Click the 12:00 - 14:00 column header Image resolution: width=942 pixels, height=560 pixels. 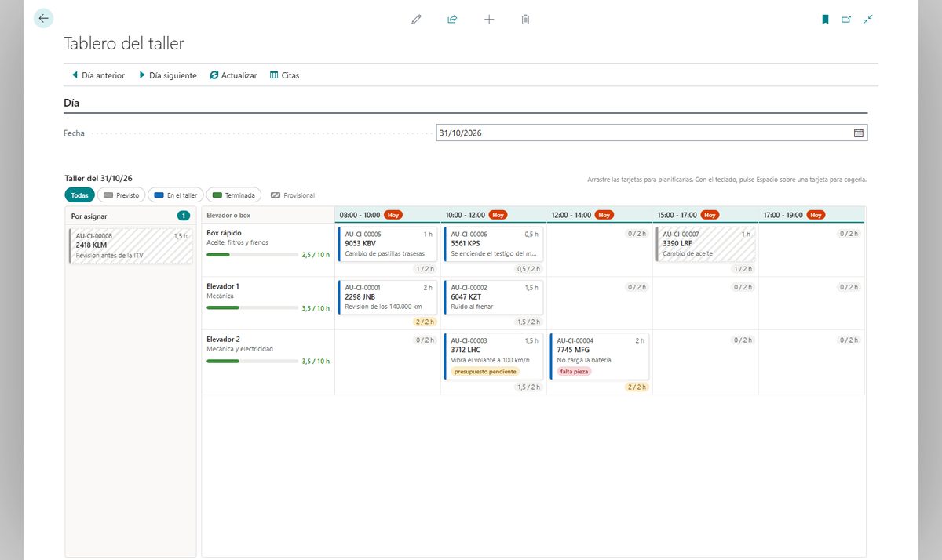click(600, 215)
